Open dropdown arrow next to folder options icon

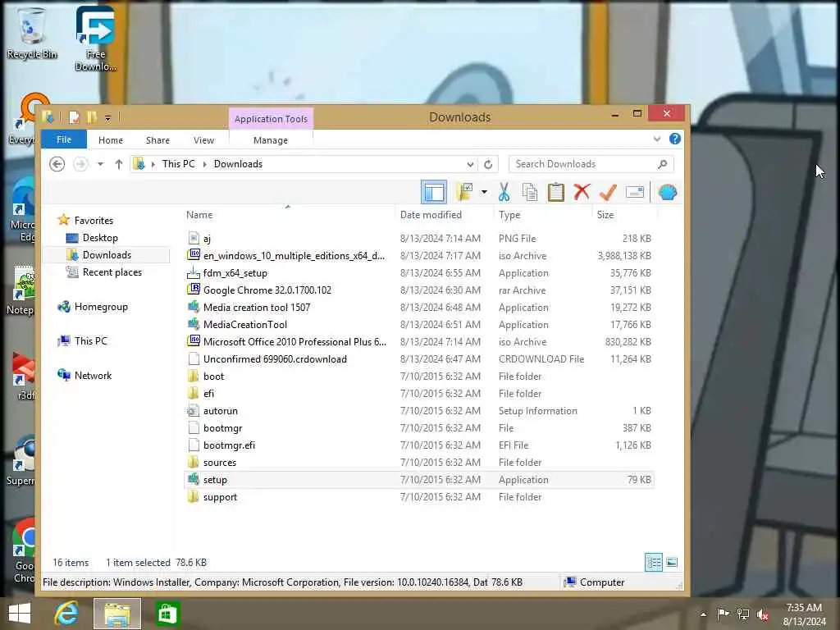click(x=484, y=192)
